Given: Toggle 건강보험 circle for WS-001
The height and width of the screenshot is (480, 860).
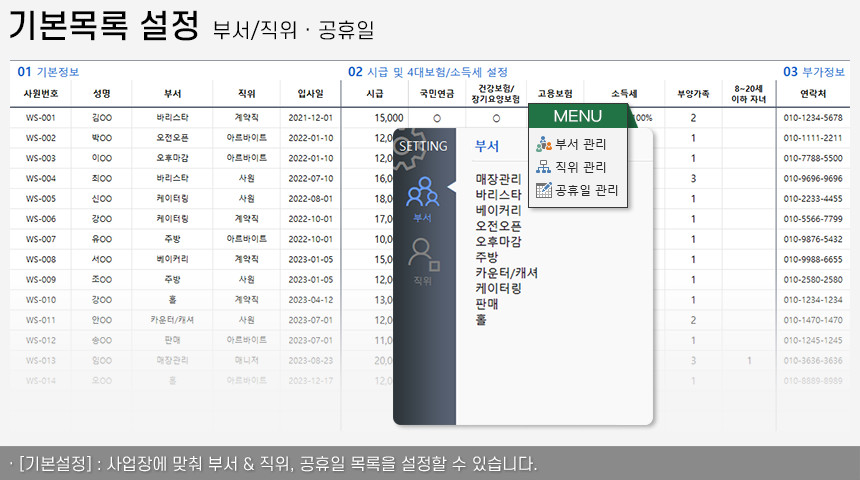Looking at the screenshot, I should (496, 118).
